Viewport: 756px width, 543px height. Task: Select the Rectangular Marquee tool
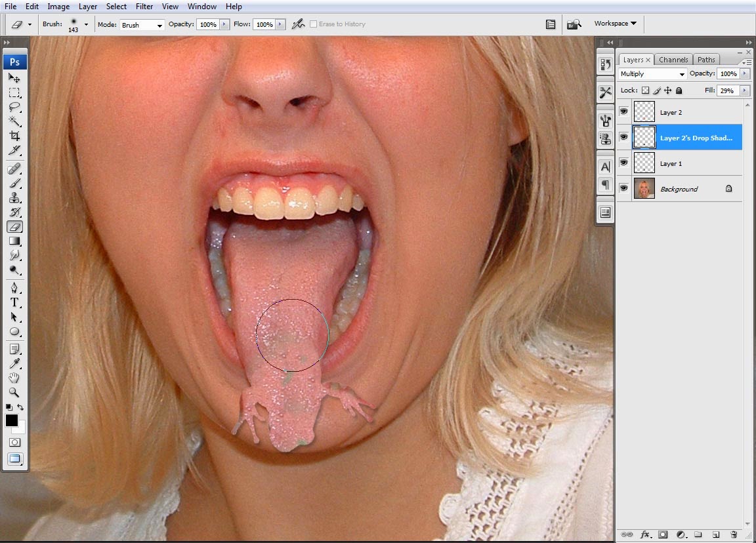[14, 92]
